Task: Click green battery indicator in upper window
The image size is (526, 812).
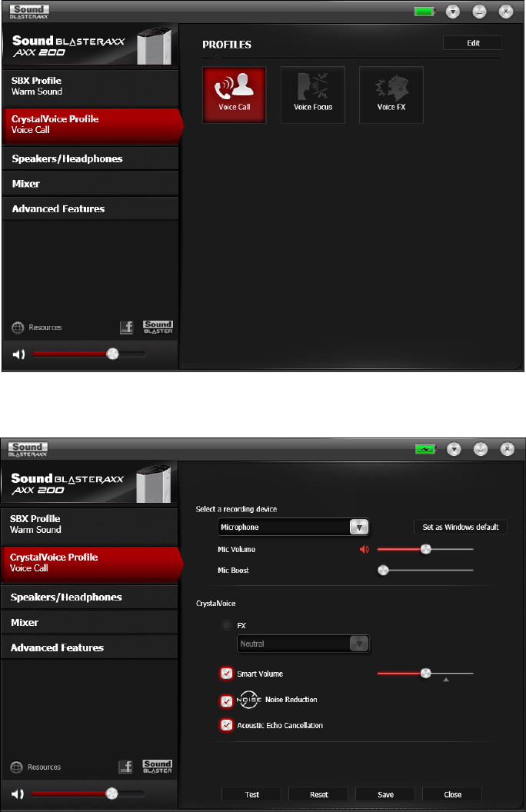Action: (424, 12)
